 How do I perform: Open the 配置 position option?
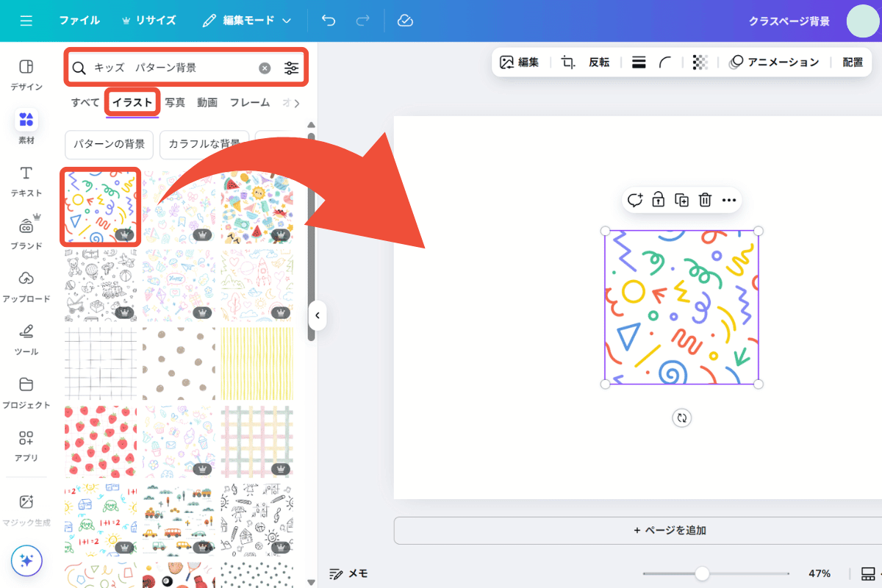[x=853, y=62]
